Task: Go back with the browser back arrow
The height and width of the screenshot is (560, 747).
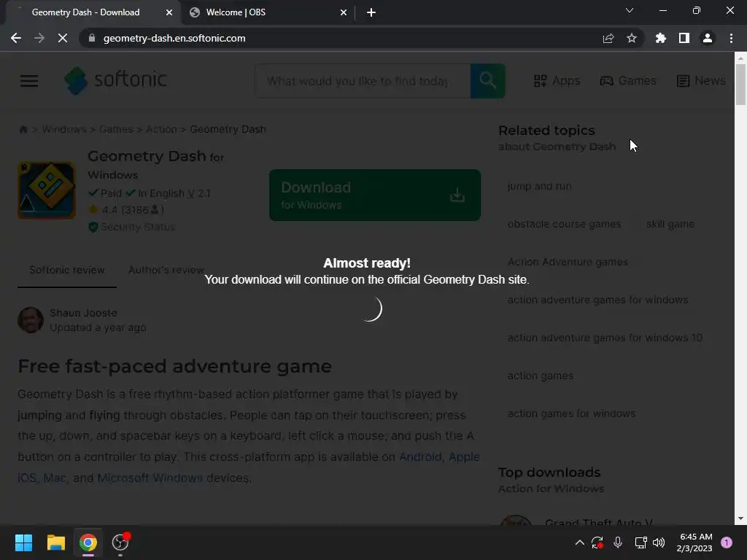Action: (16, 38)
